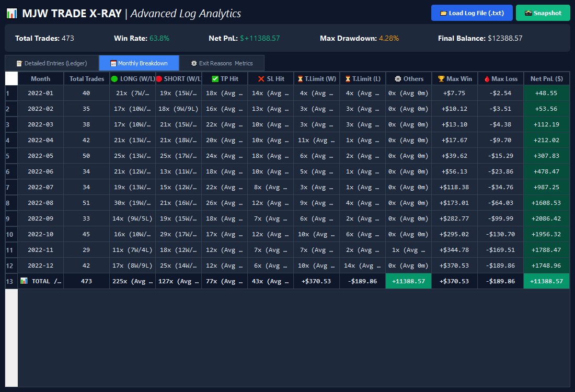575x392 pixels.
Task: Click the hourglass icon in T.Limit (W) header
Action: click(x=301, y=79)
